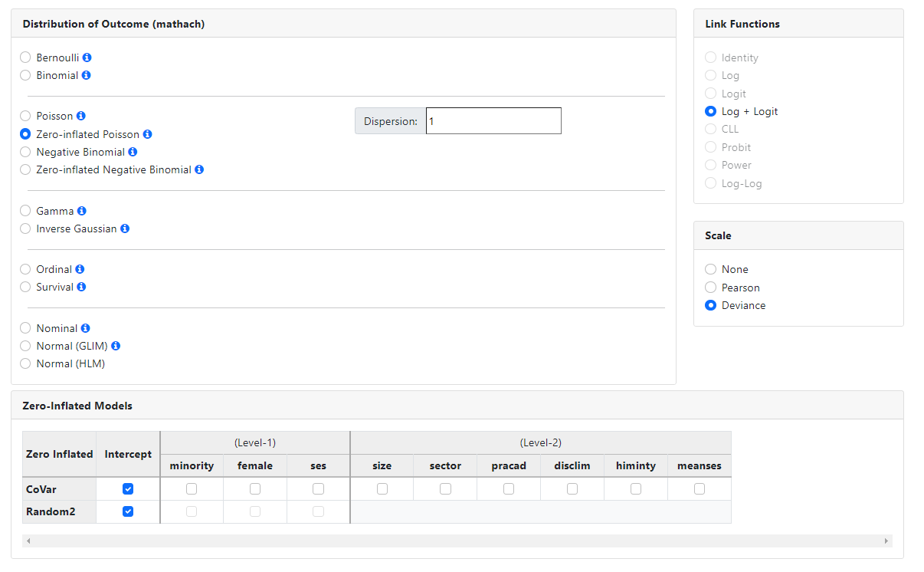The width and height of the screenshot is (924, 572).
Task: Check the CoVar box under ses
Action: (319, 488)
